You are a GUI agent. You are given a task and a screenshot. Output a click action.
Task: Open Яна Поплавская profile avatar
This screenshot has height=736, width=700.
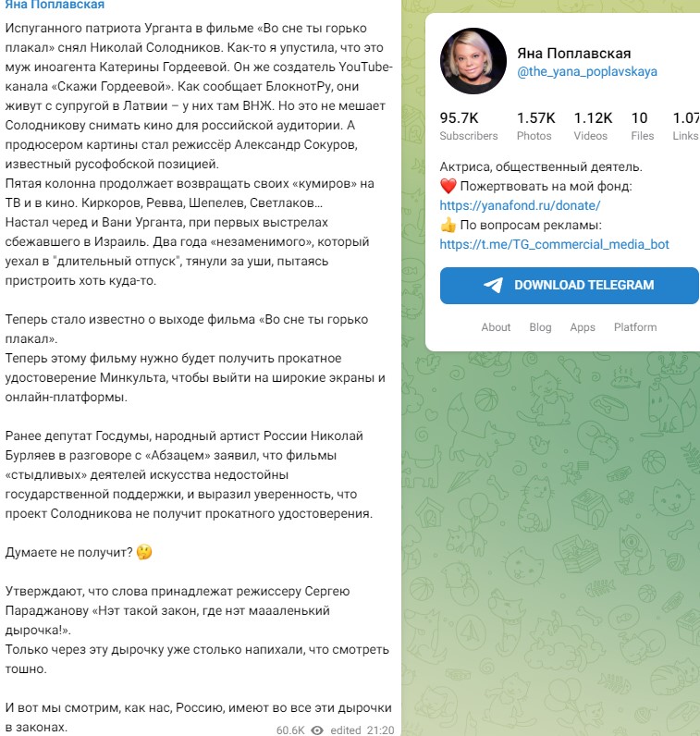coord(473,61)
